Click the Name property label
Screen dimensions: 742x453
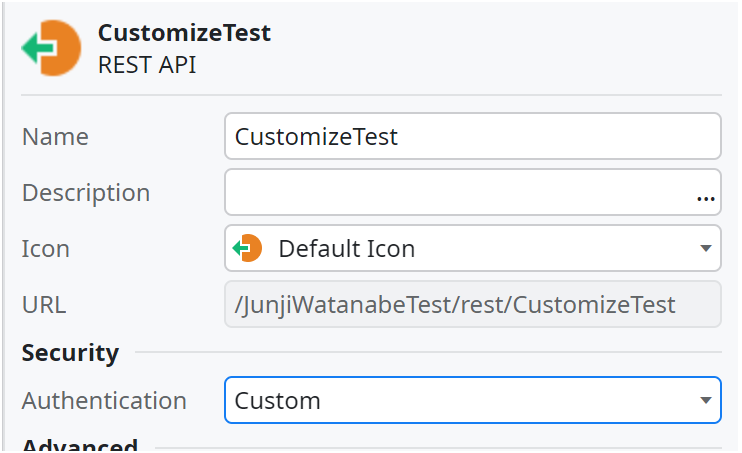click(55, 136)
